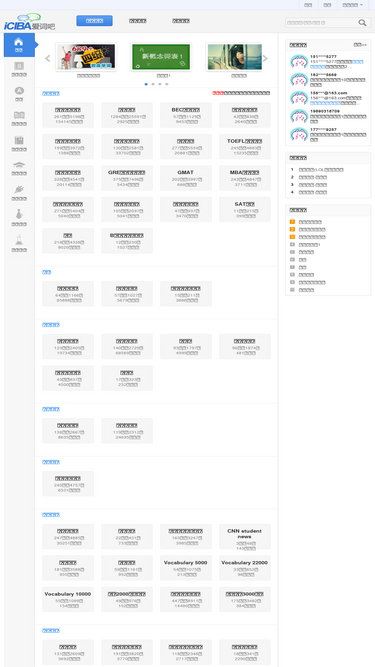Click username 156***@163.com in feed
The height and width of the screenshot is (667, 375).
coord(329,93)
